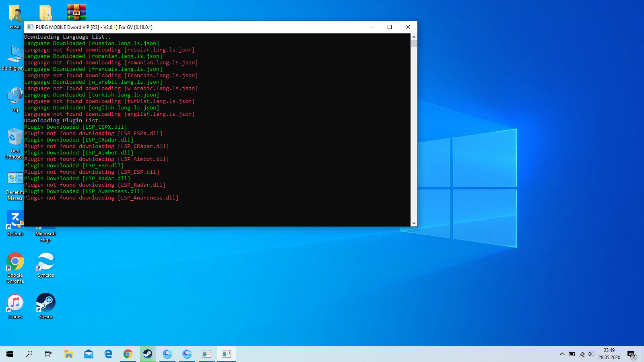Switch to Chrome on the taskbar
The width and height of the screenshot is (644, 362).
128,354
